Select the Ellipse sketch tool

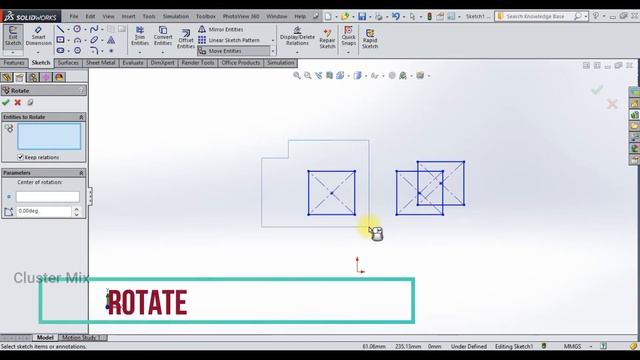pos(94,40)
